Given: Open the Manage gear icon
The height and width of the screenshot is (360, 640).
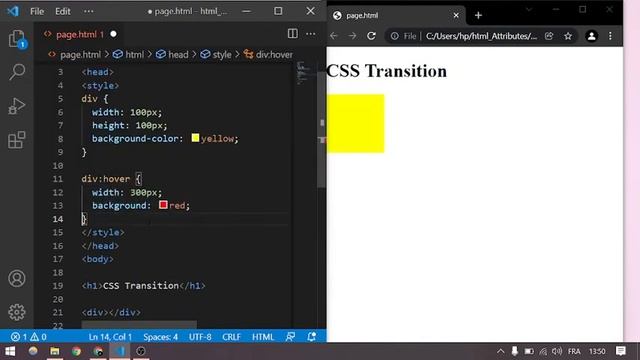Looking at the screenshot, I should coord(17,312).
